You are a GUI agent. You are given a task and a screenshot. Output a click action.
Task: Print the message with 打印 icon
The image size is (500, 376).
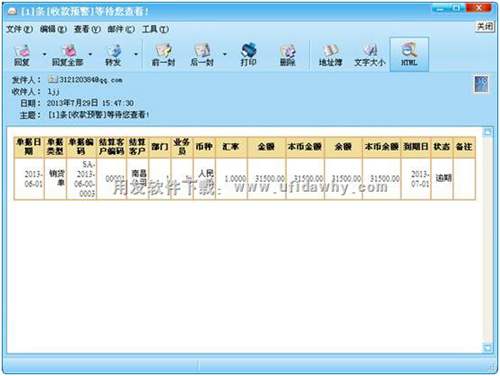click(x=248, y=55)
